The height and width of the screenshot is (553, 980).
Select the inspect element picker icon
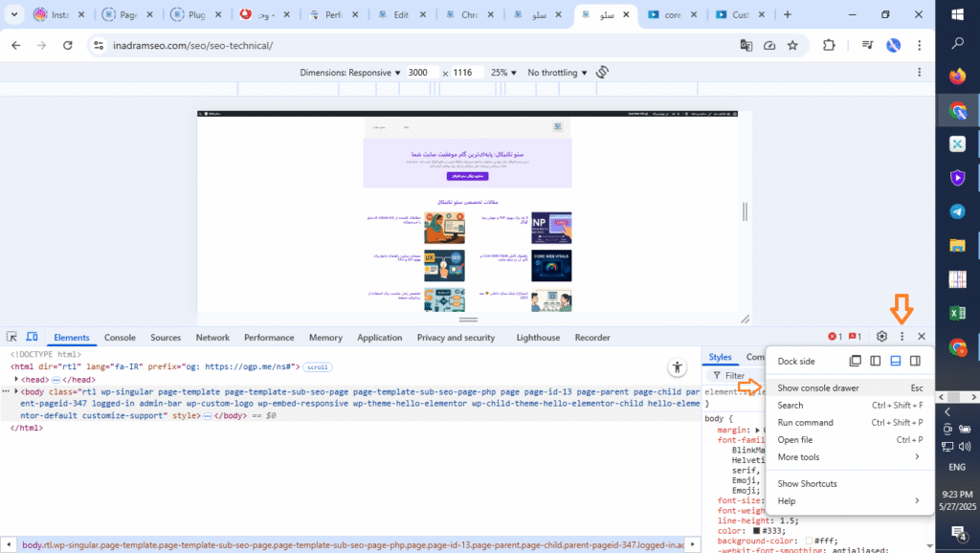click(x=11, y=337)
